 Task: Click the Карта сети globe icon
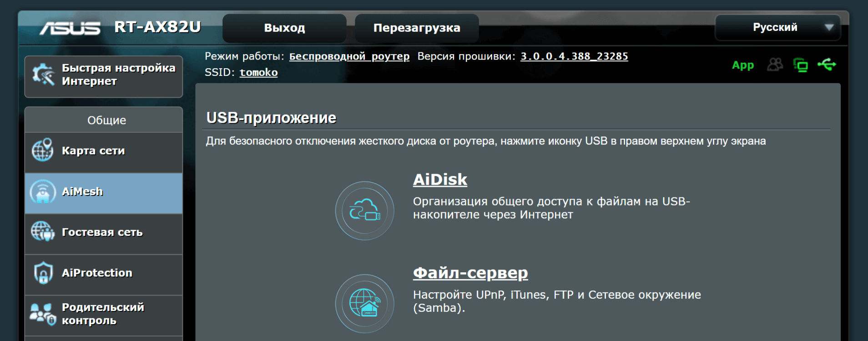[x=43, y=150]
